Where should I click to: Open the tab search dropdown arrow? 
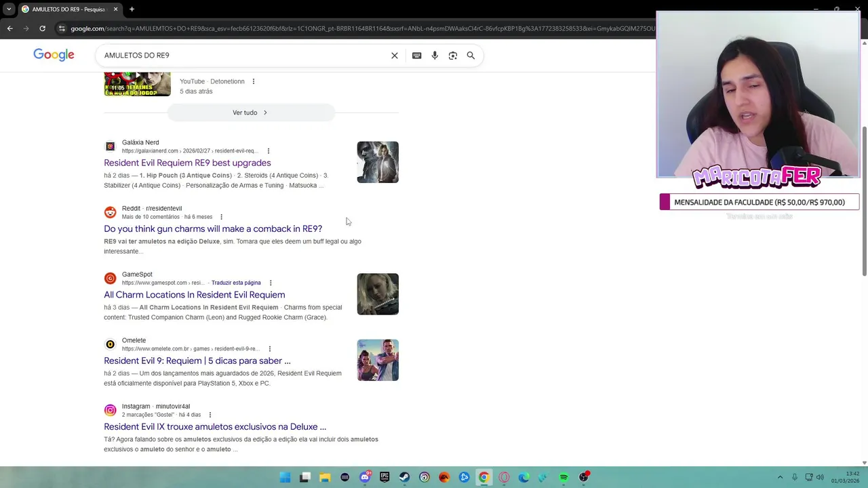coord(8,9)
